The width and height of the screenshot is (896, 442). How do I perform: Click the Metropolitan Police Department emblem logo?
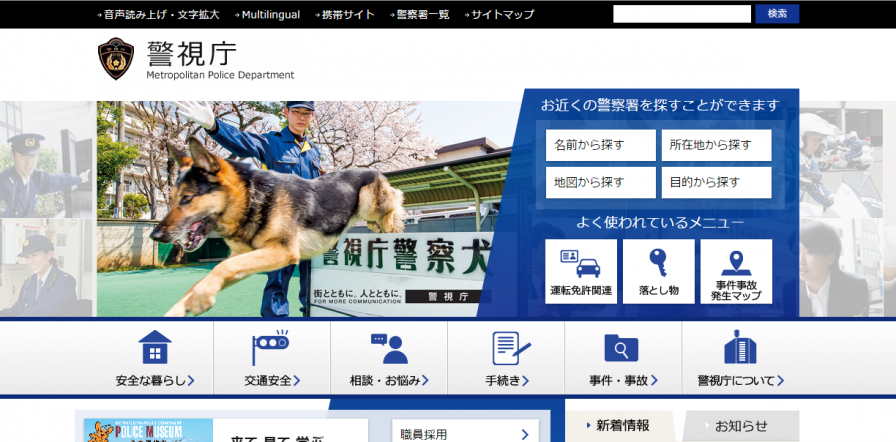[115, 58]
